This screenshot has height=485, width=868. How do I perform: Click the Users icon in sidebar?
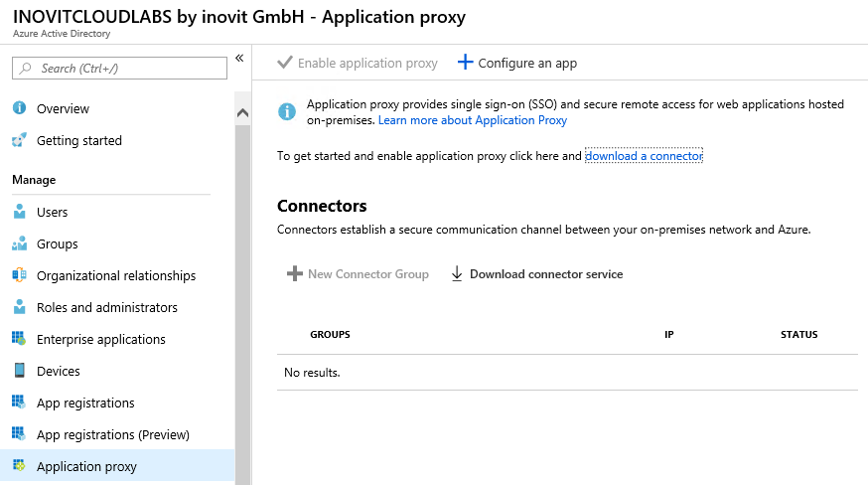[x=20, y=212]
